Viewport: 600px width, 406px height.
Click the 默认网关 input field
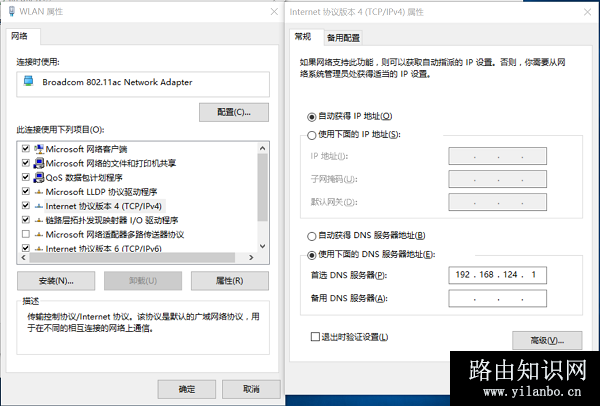click(x=497, y=202)
